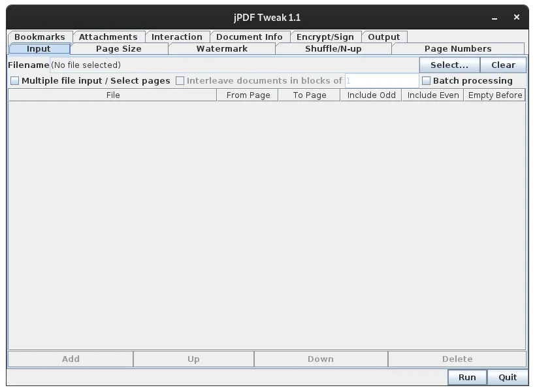Image resolution: width=535 pixels, height=392 pixels.
Task: Click the Include Even column header
Action: tap(433, 95)
